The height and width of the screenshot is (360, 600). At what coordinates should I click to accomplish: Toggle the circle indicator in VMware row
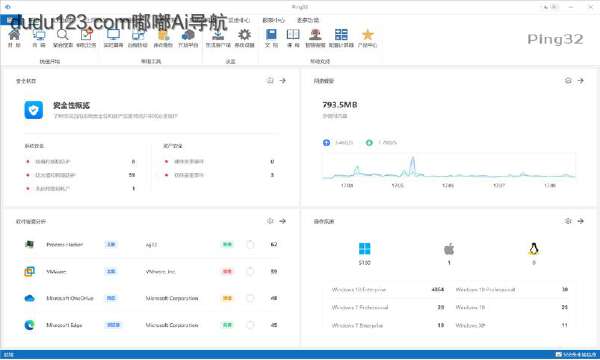[250, 271]
